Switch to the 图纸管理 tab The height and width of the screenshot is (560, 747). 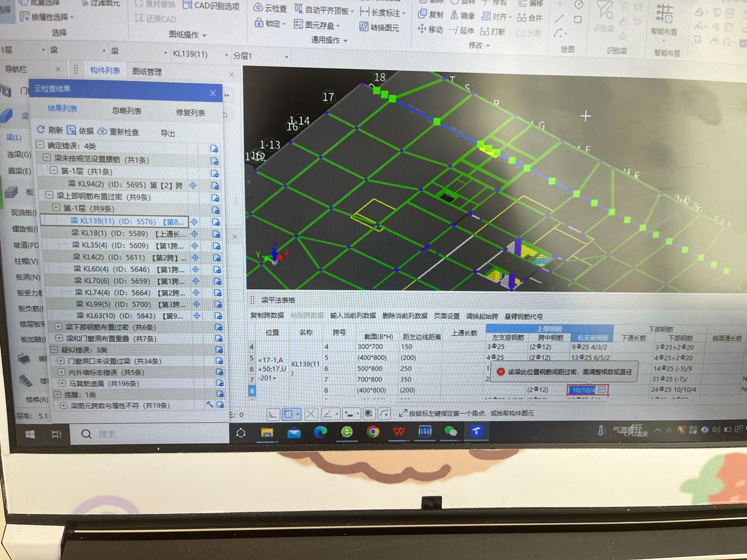tap(147, 72)
